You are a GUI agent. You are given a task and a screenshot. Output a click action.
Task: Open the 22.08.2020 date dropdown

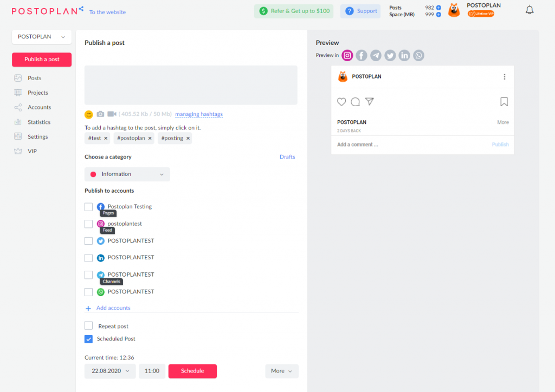pos(110,371)
